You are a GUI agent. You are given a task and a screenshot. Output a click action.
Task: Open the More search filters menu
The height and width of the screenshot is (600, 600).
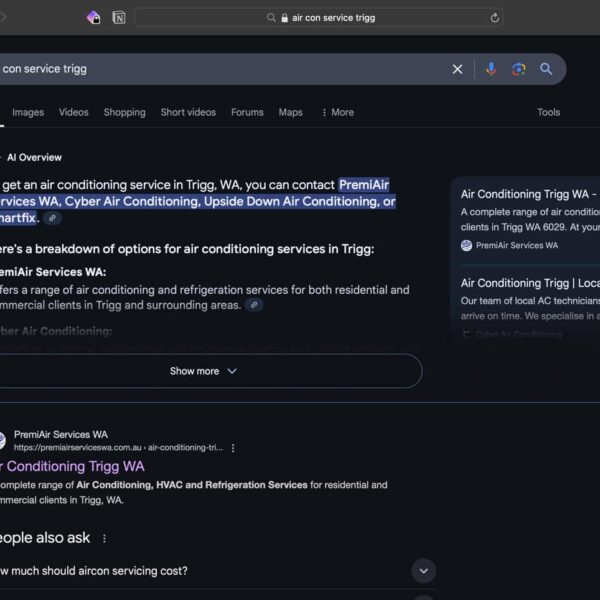point(338,112)
